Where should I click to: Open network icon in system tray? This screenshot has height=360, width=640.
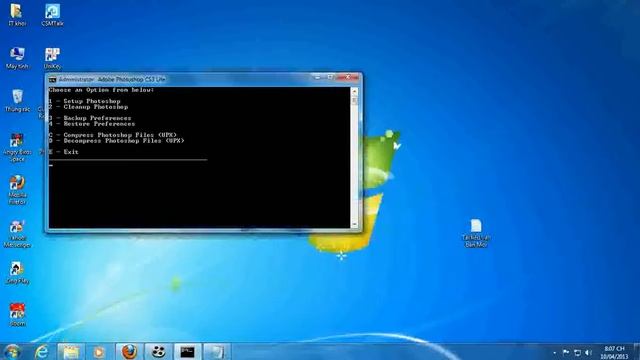coord(577,352)
